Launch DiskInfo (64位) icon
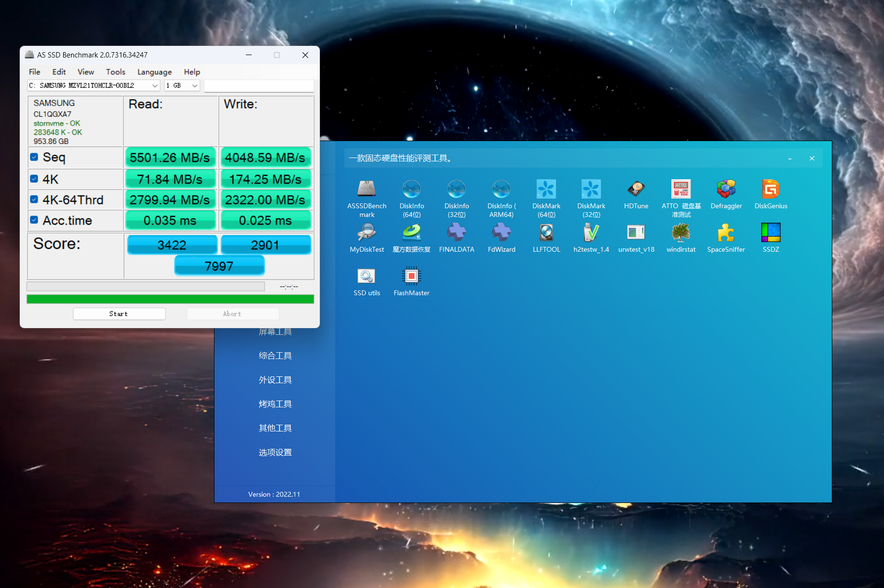 (x=412, y=189)
